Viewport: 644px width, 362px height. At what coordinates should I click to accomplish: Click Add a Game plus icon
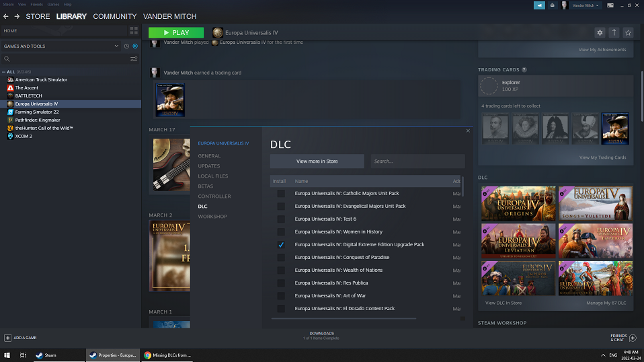tap(8, 338)
